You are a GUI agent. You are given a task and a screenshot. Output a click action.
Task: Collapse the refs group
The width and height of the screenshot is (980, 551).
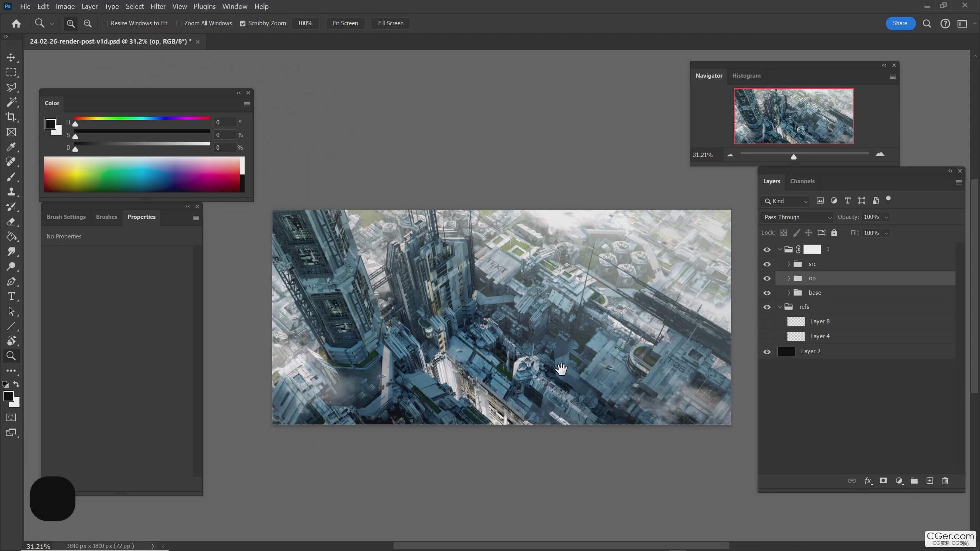pos(780,307)
